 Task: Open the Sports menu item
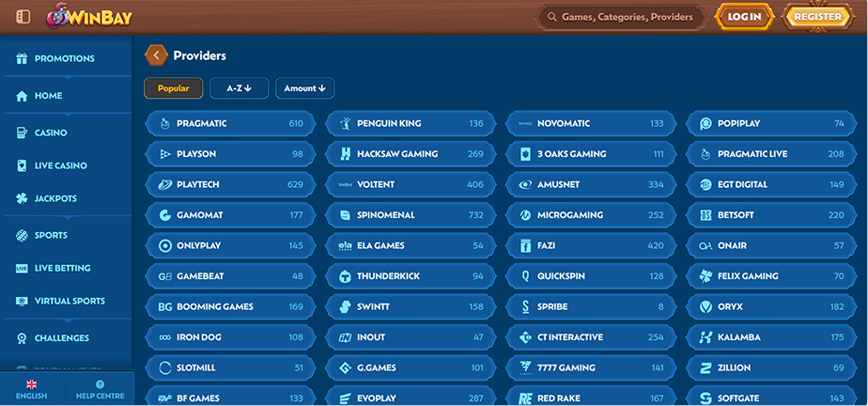(x=67, y=235)
